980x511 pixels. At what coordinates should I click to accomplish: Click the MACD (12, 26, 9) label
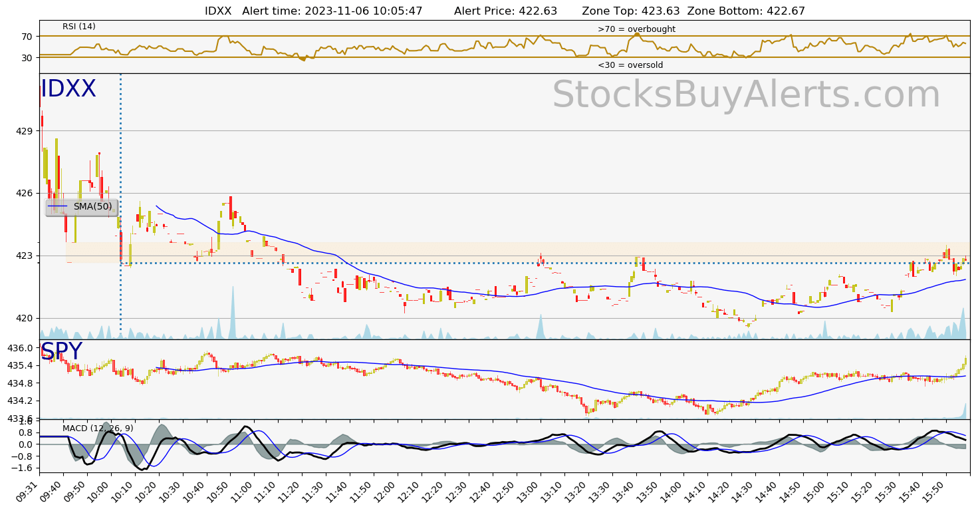point(98,428)
